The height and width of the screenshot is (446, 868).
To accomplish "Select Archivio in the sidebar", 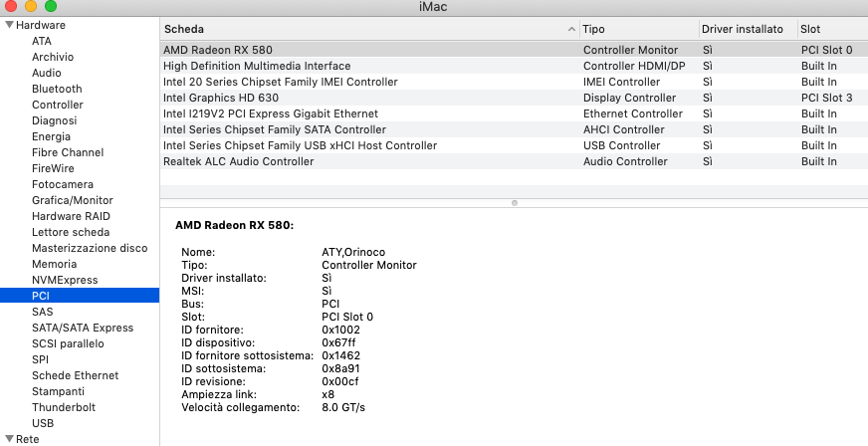I will 53,57.
